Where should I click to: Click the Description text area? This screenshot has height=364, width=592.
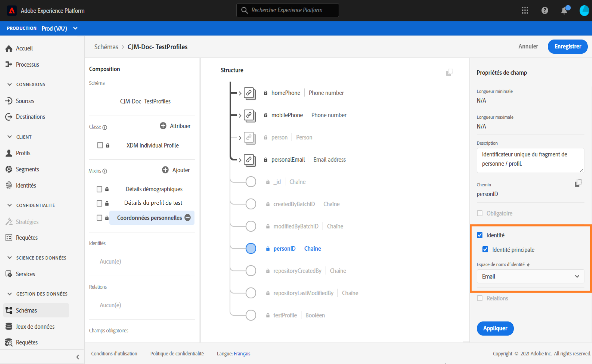[x=530, y=160]
